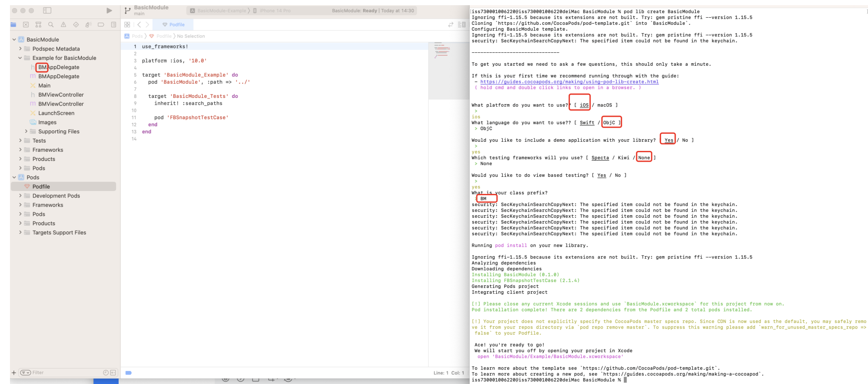This screenshot has width=868, height=384.
Task: Open the Find navigator magnifier
Action: pyautogui.click(x=51, y=25)
